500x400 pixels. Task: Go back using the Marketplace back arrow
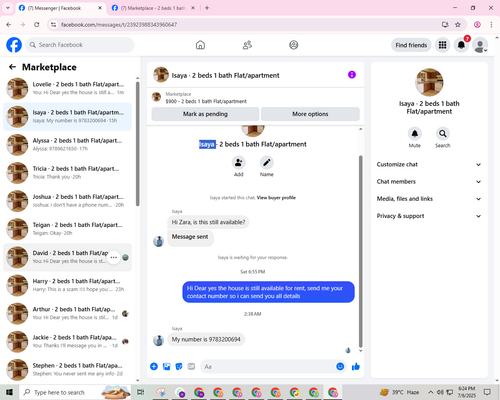pos(12,67)
